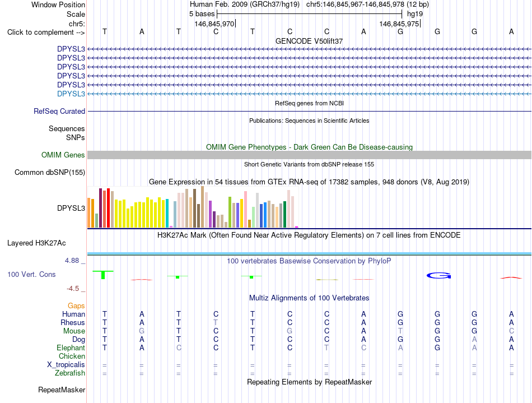Click the Human species label
The image size is (532, 403).
tap(73, 314)
